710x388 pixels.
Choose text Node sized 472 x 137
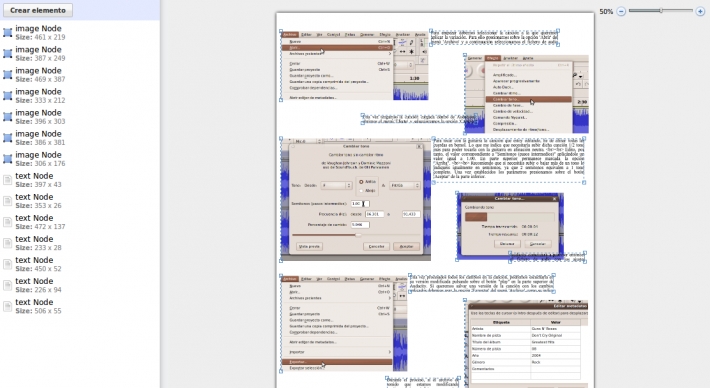point(40,222)
